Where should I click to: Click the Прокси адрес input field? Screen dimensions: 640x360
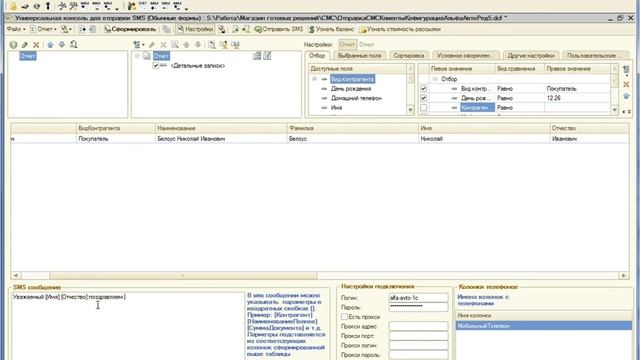click(418, 326)
